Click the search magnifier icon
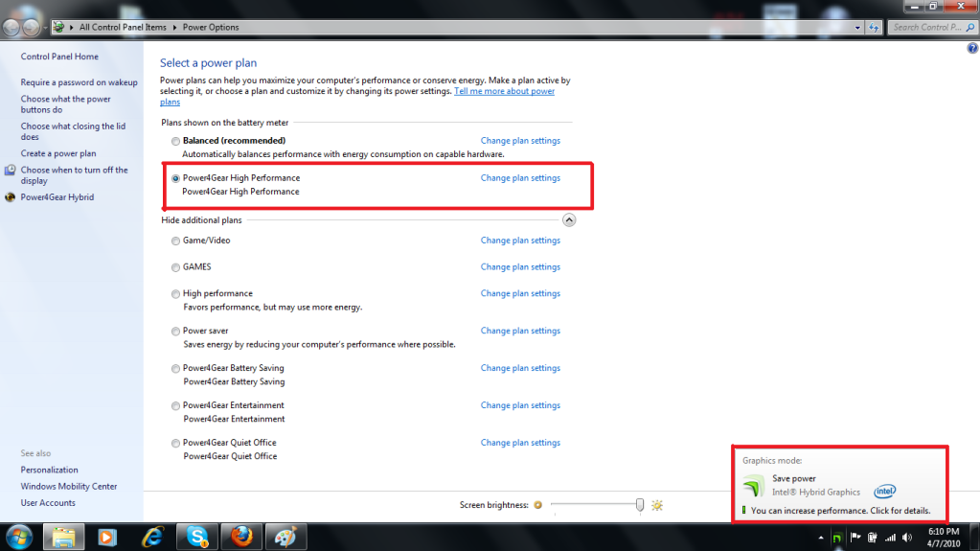 coord(970,28)
